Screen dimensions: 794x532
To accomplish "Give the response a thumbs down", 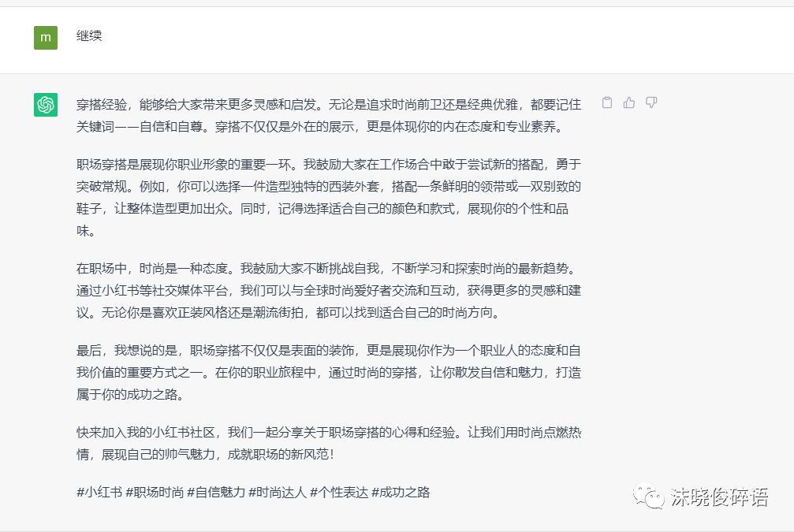I will pyautogui.click(x=651, y=102).
